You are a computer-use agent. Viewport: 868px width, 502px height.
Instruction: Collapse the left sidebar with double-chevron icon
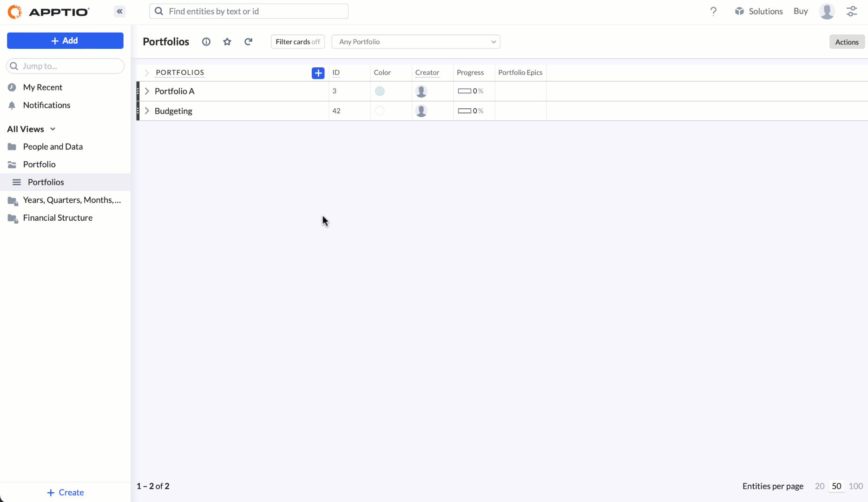pos(119,11)
